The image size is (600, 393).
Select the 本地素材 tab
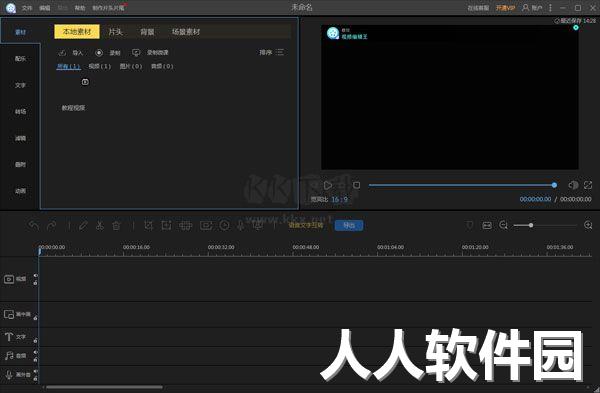pyautogui.click(x=77, y=32)
